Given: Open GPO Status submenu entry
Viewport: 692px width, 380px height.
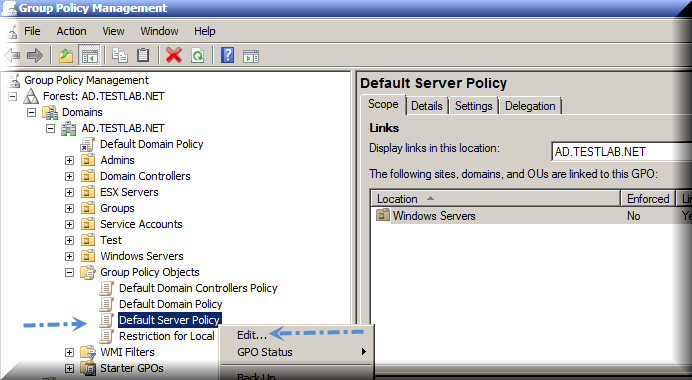Looking at the screenshot, I should point(265,352).
